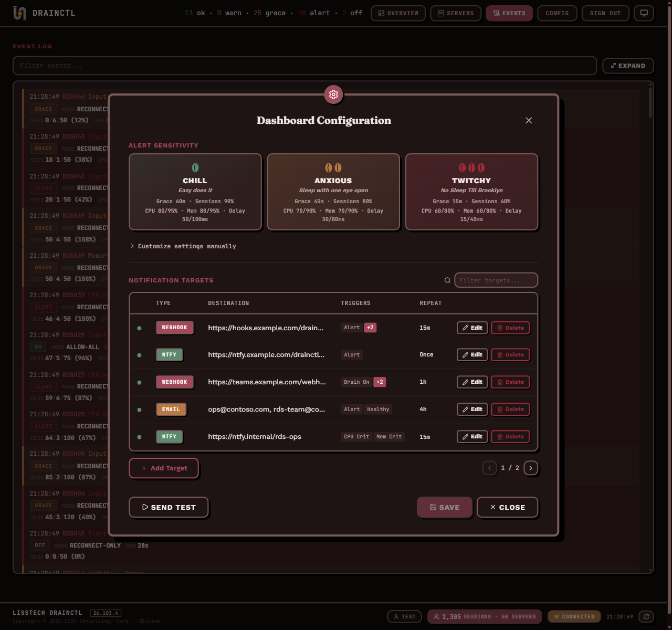Expand the +2 triggers on teams.example.com row
This screenshot has width=672, height=630.
380,382
